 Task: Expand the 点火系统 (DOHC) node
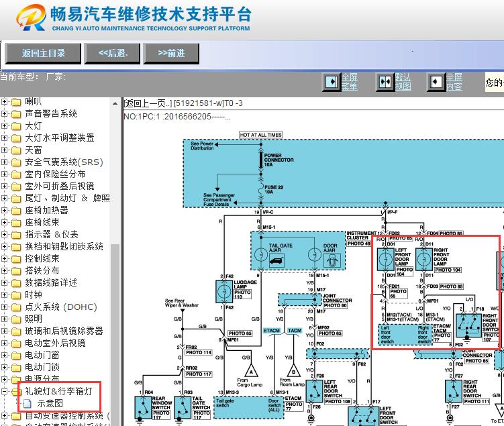[x=4, y=307]
